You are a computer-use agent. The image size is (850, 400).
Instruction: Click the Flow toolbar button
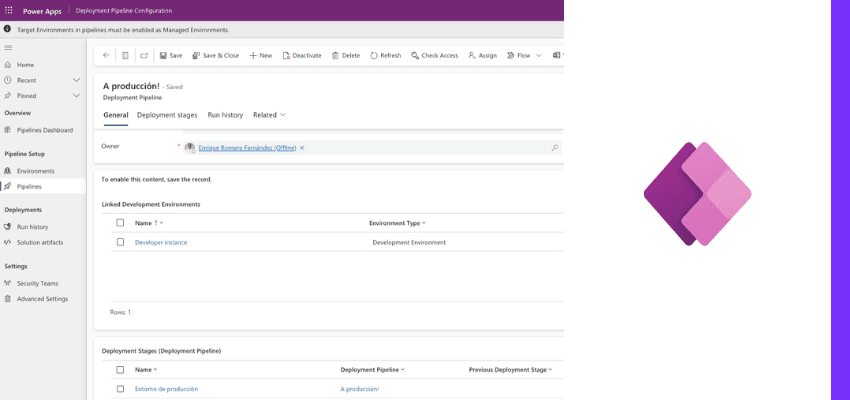(519, 55)
